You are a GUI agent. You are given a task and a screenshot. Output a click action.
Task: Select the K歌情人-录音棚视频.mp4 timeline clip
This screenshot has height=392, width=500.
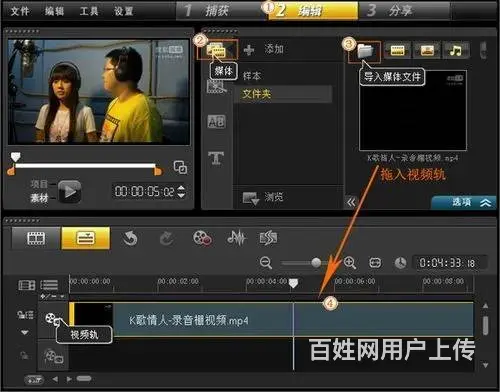click(272, 320)
